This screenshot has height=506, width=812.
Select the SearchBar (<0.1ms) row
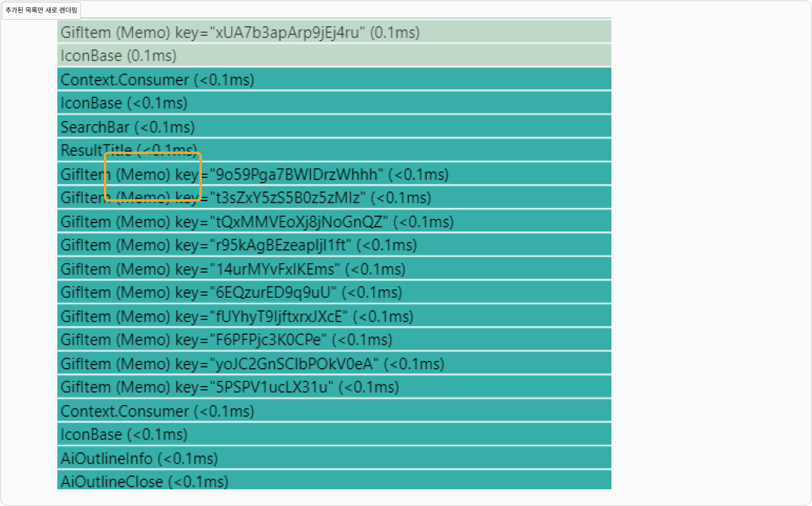(334, 126)
